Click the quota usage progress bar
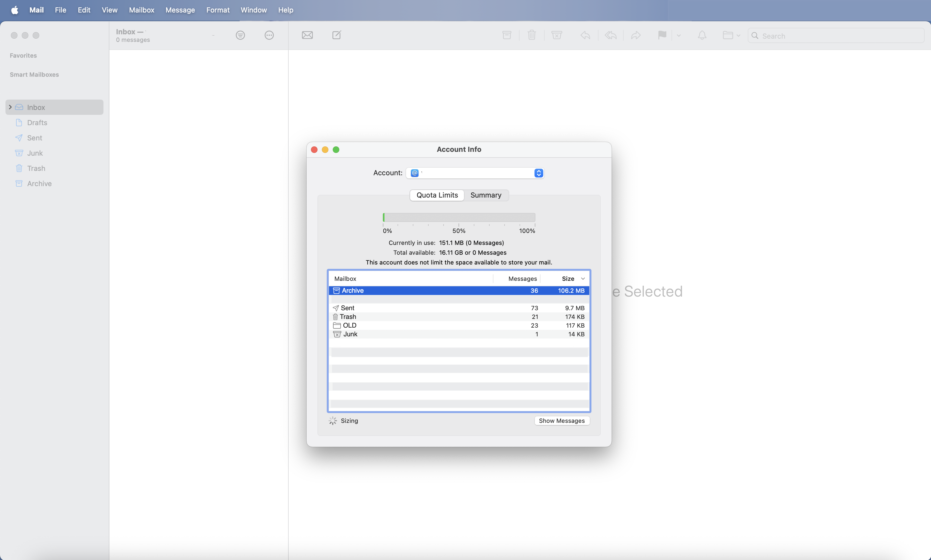Viewport: 931px width, 560px height. click(459, 217)
